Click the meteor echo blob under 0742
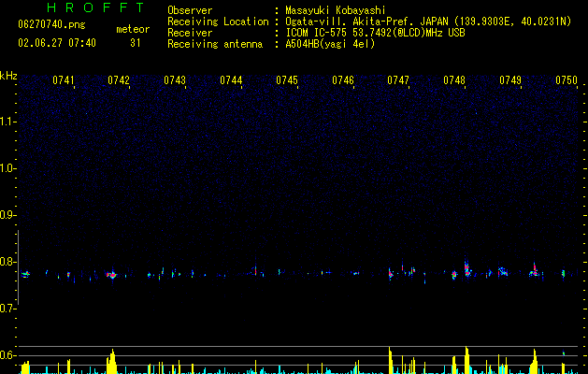This screenshot has width=588, height=374. click(x=112, y=275)
